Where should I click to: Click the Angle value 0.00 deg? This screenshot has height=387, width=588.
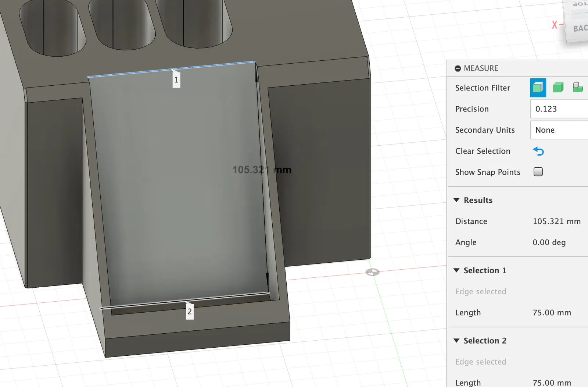[x=549, y=242]
